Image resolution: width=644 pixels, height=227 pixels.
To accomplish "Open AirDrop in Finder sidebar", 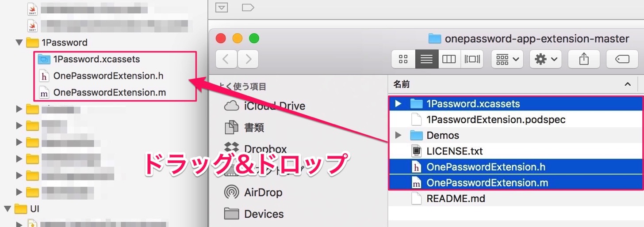I will coord(253,193).
